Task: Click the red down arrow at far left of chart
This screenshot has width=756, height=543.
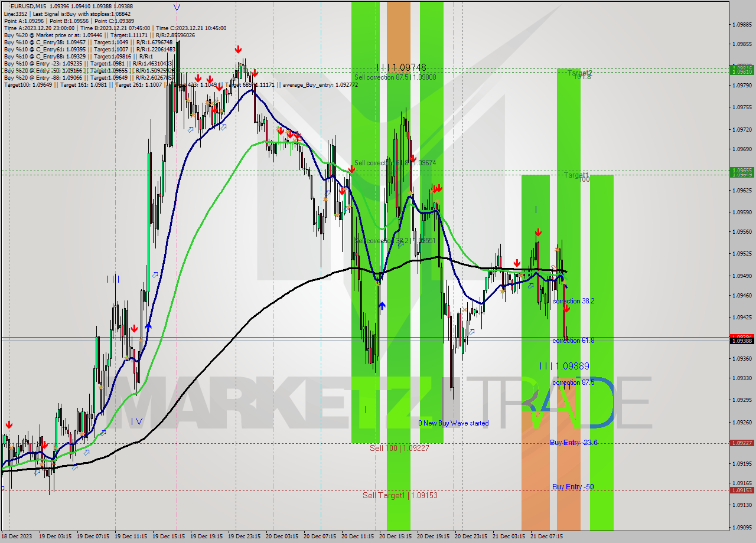Action: coord(9,424)
